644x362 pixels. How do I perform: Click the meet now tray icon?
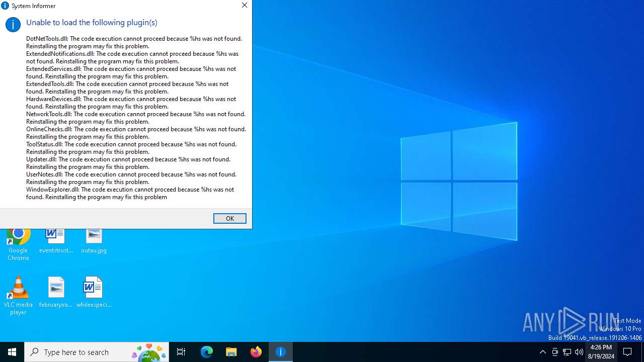tap(555, 352)
